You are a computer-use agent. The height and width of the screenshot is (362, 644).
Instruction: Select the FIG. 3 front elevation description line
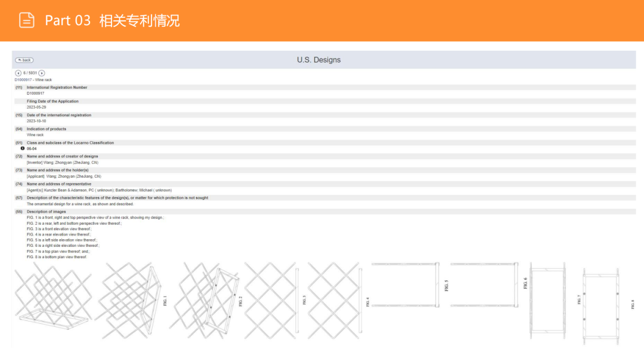(59, 229)
